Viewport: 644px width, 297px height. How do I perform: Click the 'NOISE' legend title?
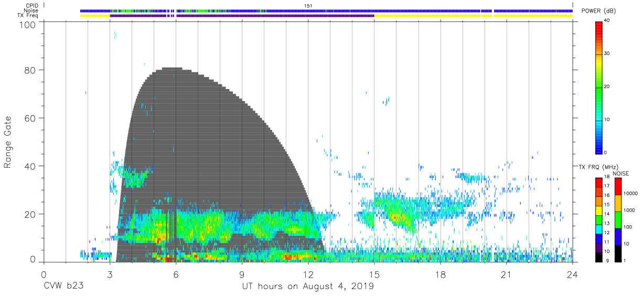(621, 173)
